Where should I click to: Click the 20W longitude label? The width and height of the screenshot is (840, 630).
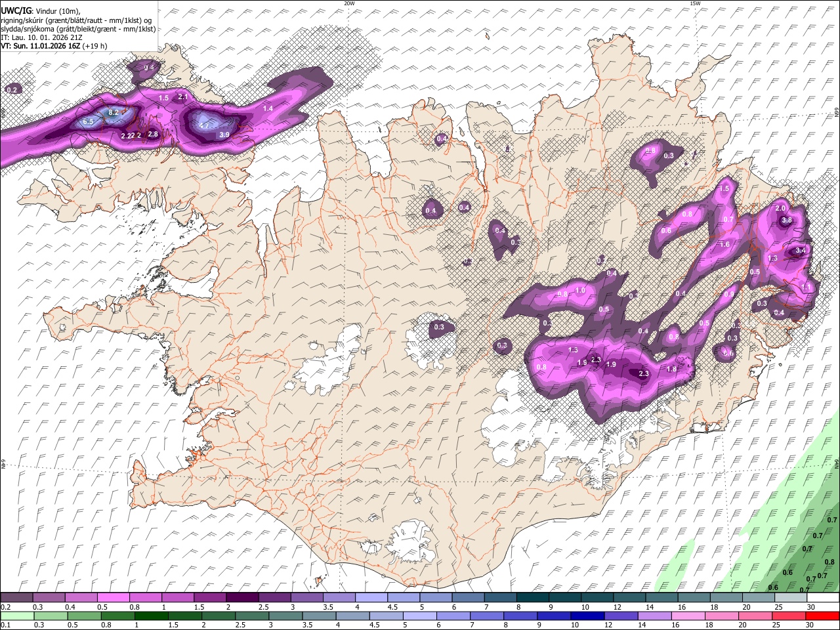click(x=350, y=3)
